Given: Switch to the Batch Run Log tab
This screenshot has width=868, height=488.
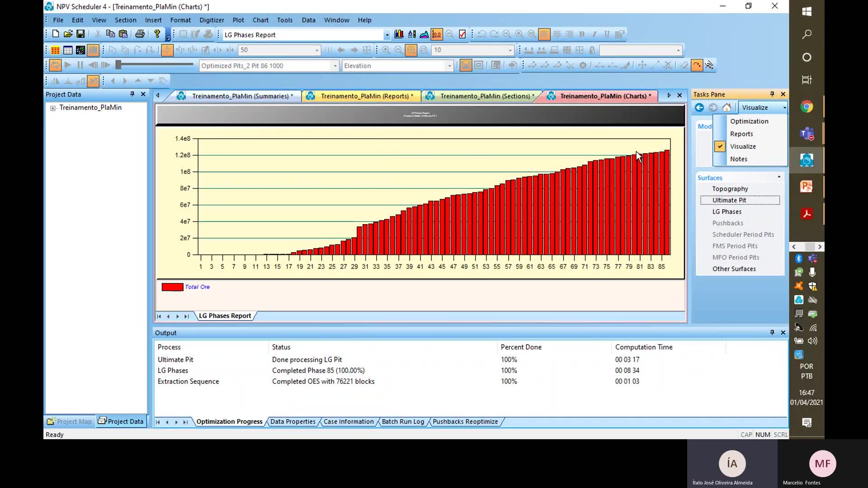Looking at the screenshot, I should (403, 422).
